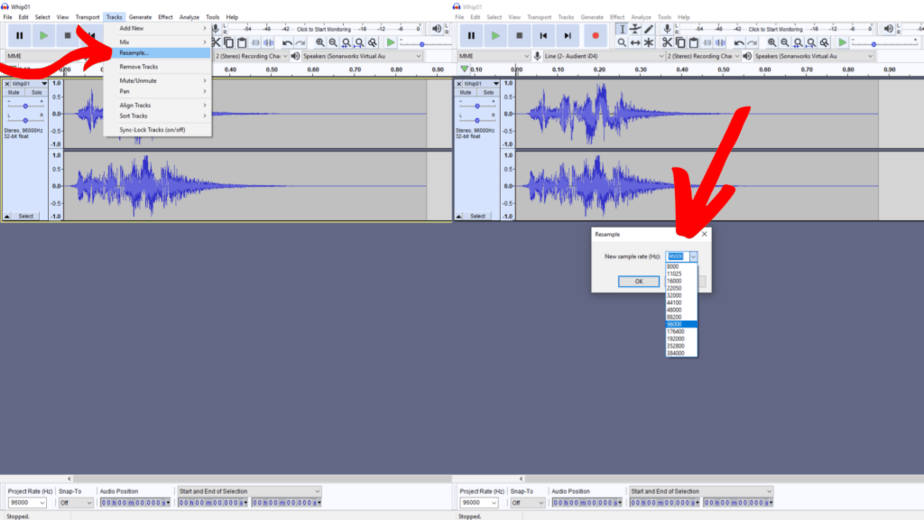924x520 pixels.
Task: Open the New sample rate dropdown arrow
Action: tap(693, 256)
